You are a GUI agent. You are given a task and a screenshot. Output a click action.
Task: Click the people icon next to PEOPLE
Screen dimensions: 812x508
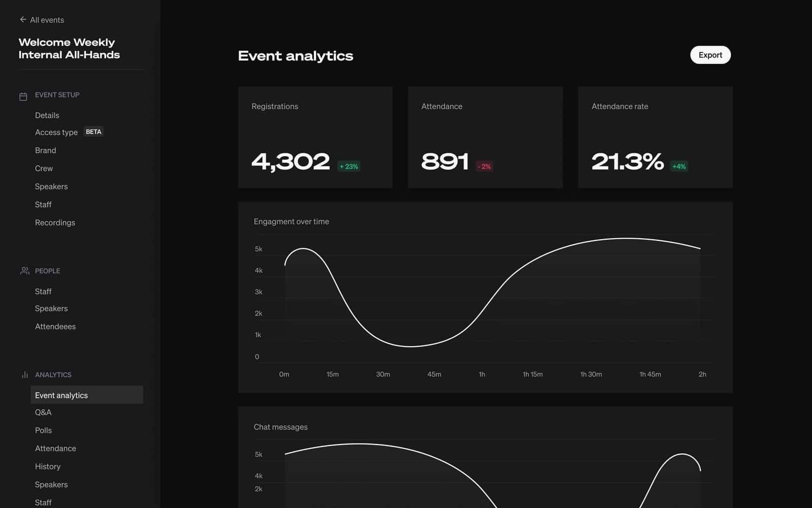[x=24, y=271]
